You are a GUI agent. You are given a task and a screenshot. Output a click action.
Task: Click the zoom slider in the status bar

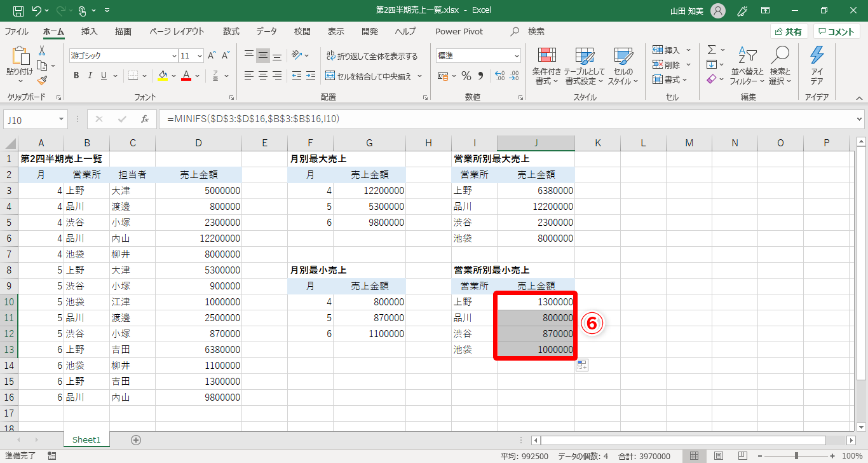click(x=796, y=456)
